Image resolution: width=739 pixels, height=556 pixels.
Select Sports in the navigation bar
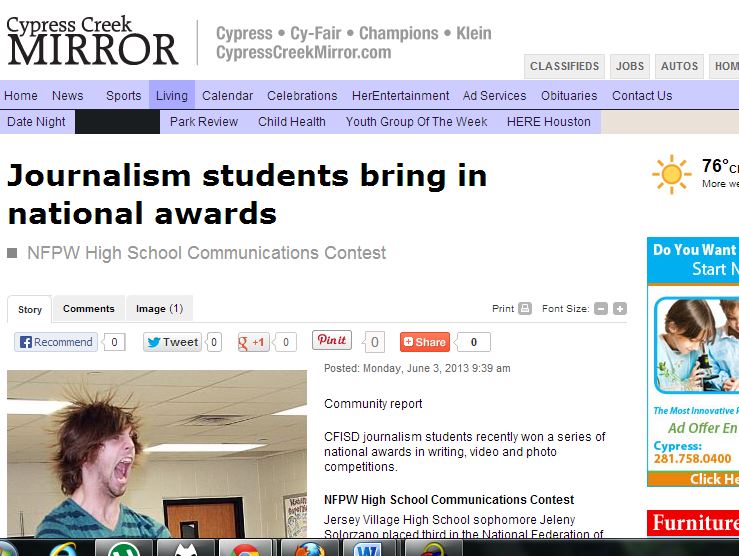tap(123, 96)
